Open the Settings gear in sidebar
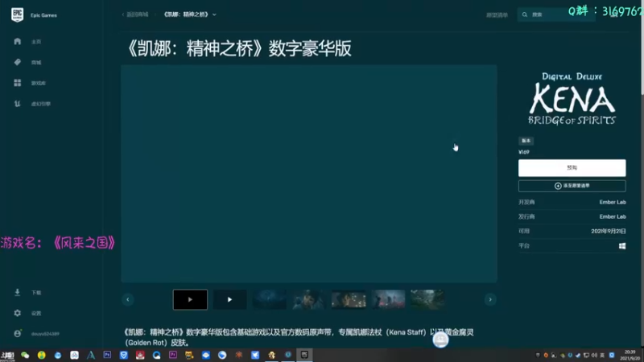644x362 pixels. pyautogui.click(x=17, y=313)
